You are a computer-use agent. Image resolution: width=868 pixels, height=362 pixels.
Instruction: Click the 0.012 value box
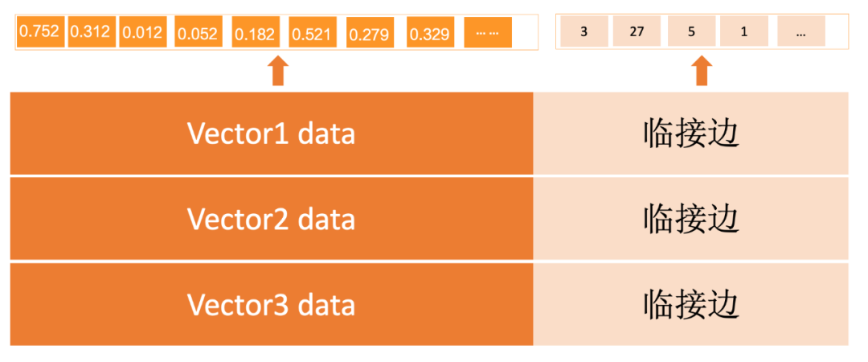click(x=143, y=31)
